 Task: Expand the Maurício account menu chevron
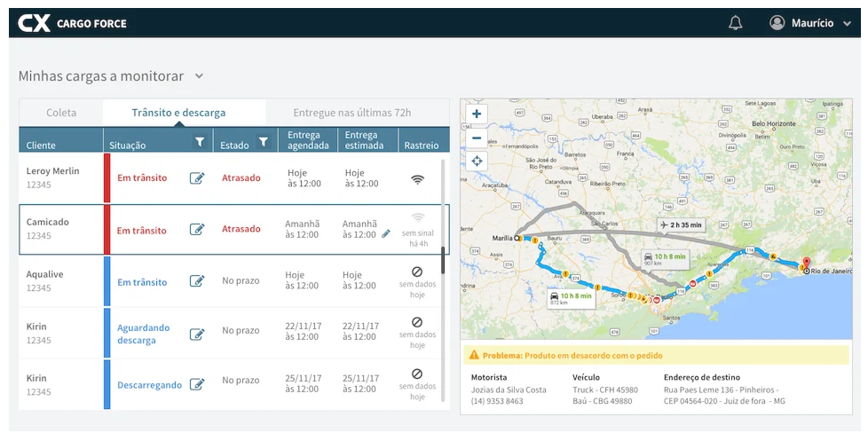[x=847, y=24]
